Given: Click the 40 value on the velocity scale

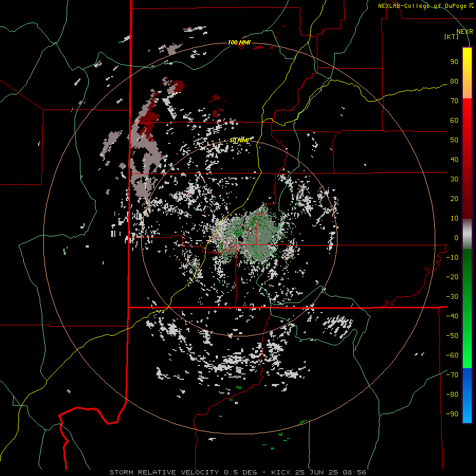Looking at the screenshot, I should pyautogui.click(x=454, y=160).
